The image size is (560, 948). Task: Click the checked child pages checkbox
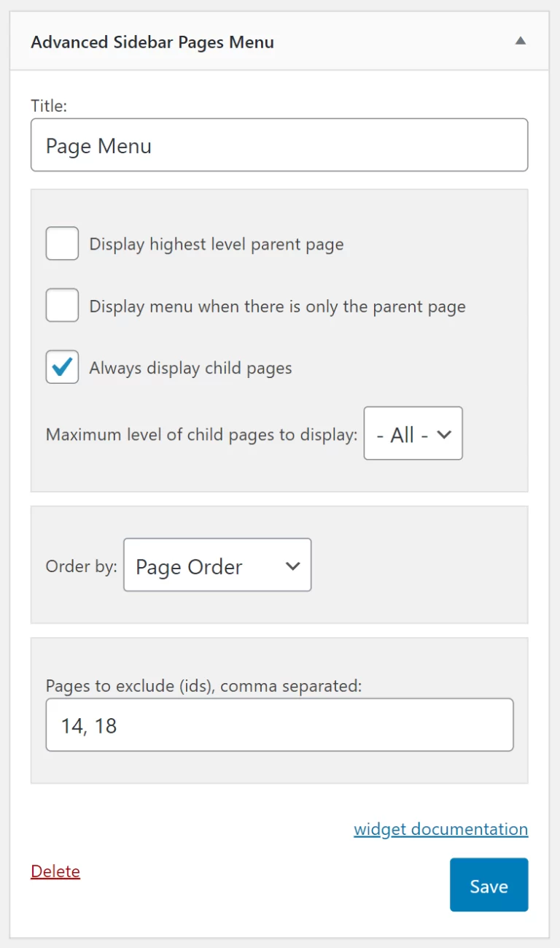[62, 367]
